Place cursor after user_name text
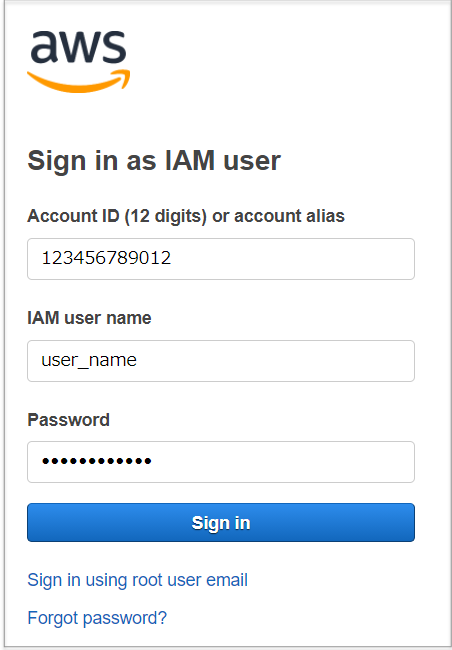This screenshot has width=452, height=650. click(x=137, y=360)
